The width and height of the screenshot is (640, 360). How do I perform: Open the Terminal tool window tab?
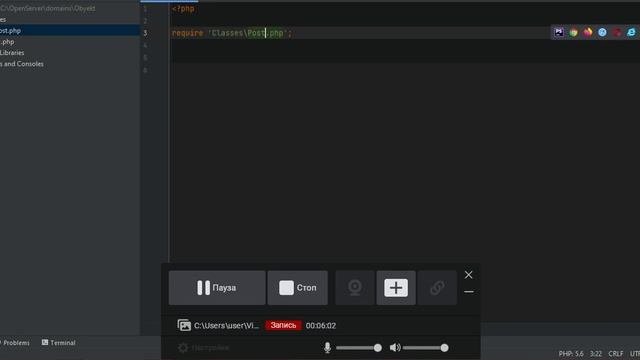click(x=59, y=343)
